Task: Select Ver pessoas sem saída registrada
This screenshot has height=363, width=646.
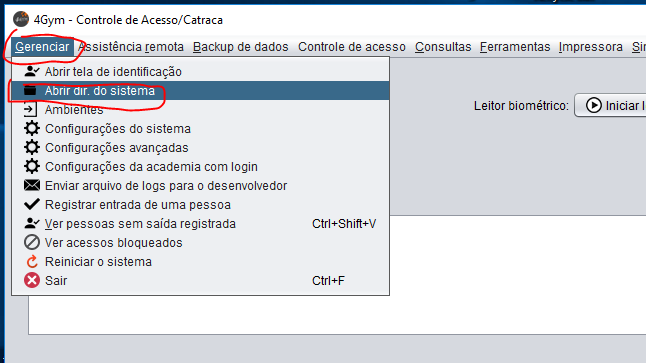Action: (200, 224)
